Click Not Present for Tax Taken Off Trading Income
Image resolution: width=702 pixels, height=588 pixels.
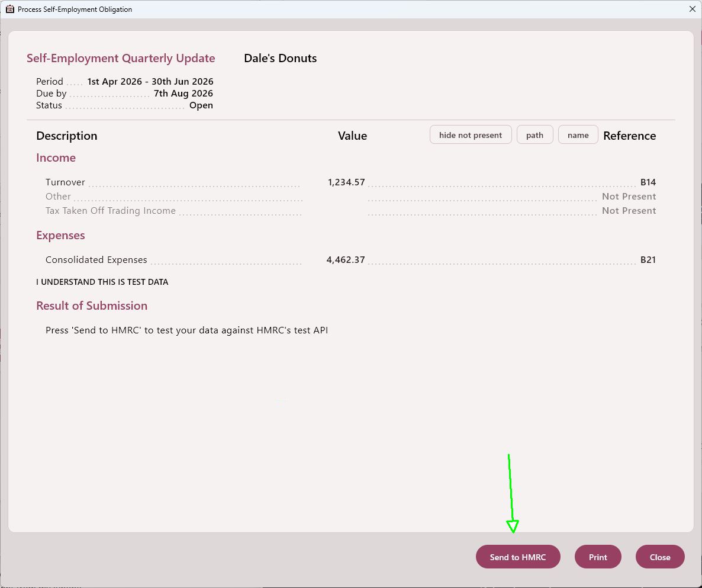pyautogui.click(x=629, y=211)
